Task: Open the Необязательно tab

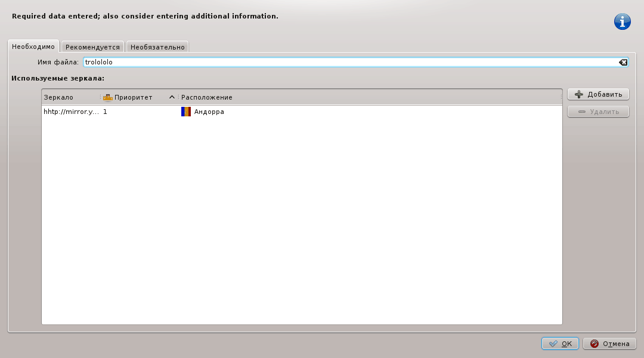Action: pyautogui.click(x=157, y=46)
